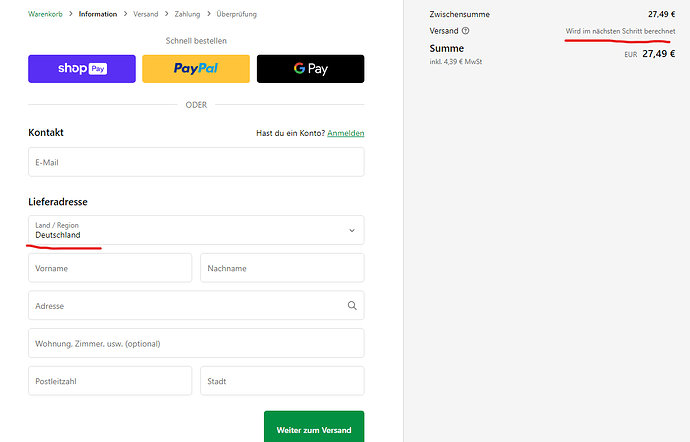Focus the E-Mail input field

[196, 162]
